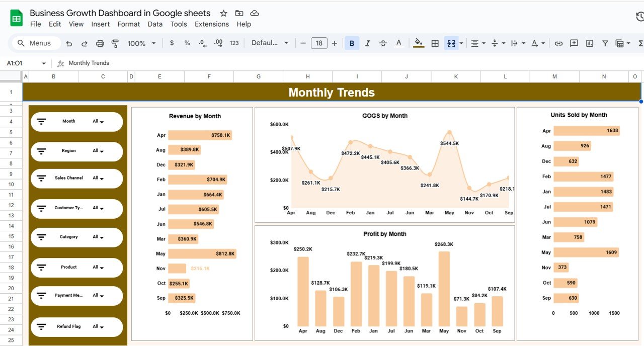Screen dimensions: 644x346
Task: Toggle strikethrough formatting
Action: pyautogui.click(x=383, y=43)
